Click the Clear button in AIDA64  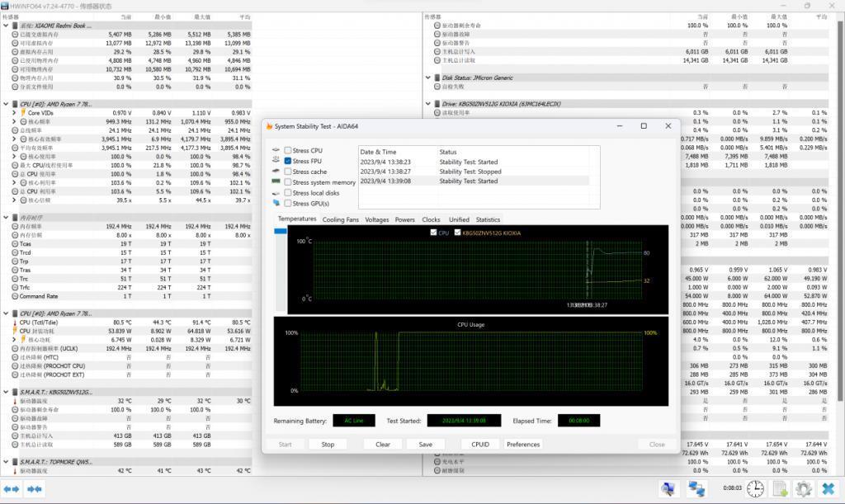tap(383, 445)
